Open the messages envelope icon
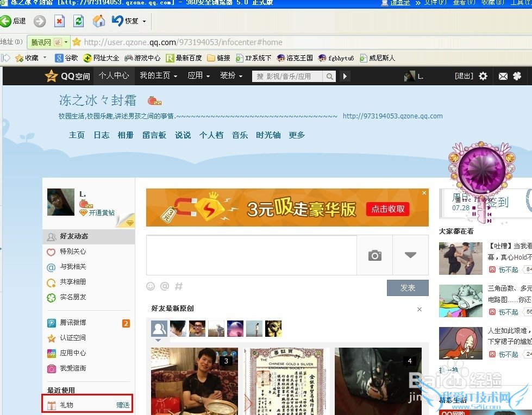The width and height of the screenshot is (532, 415). click(503, 76)
